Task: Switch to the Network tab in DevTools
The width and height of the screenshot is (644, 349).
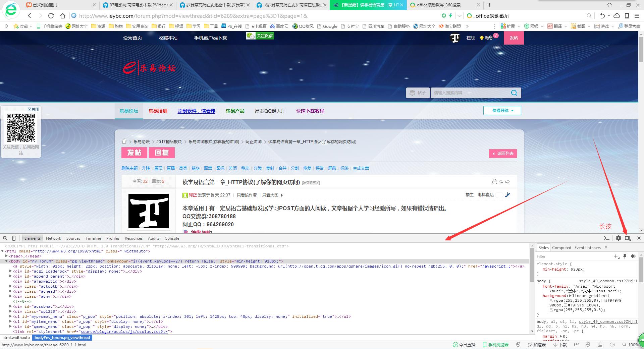Action: coord(53,238)
